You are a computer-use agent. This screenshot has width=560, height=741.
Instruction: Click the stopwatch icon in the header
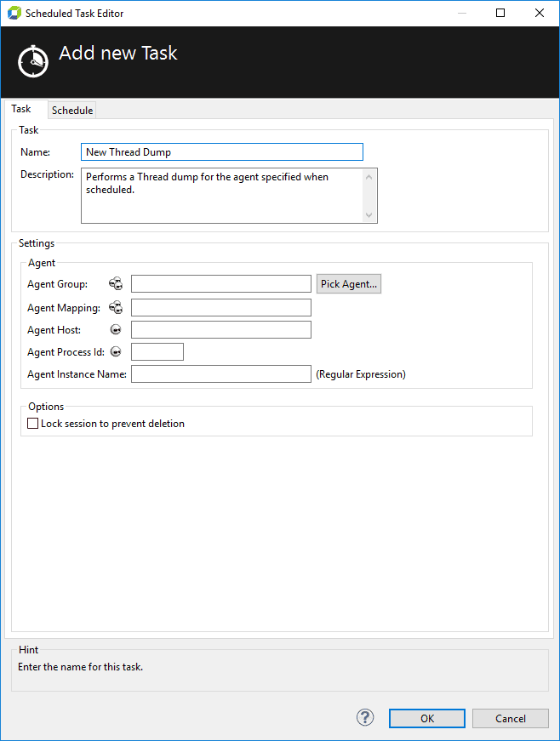[x=33, y=61]
